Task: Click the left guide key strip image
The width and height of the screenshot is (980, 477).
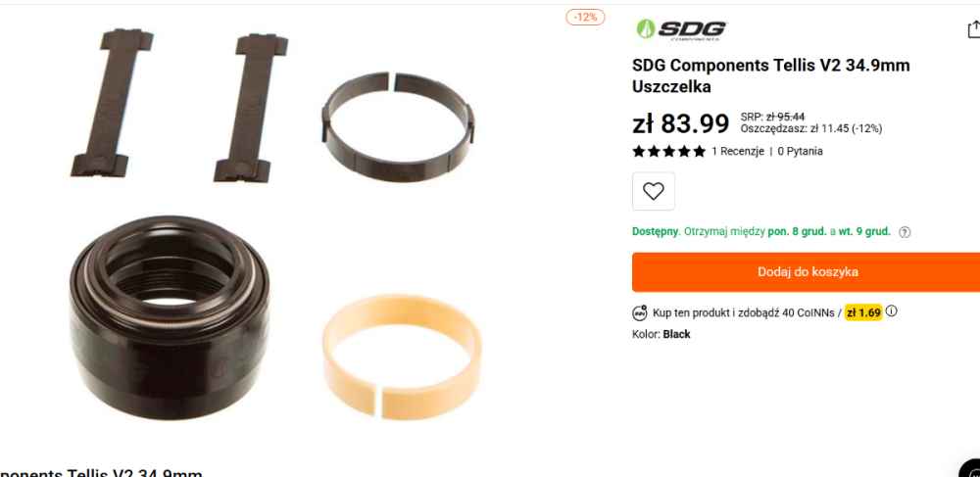Action: (x=112, y=103)
